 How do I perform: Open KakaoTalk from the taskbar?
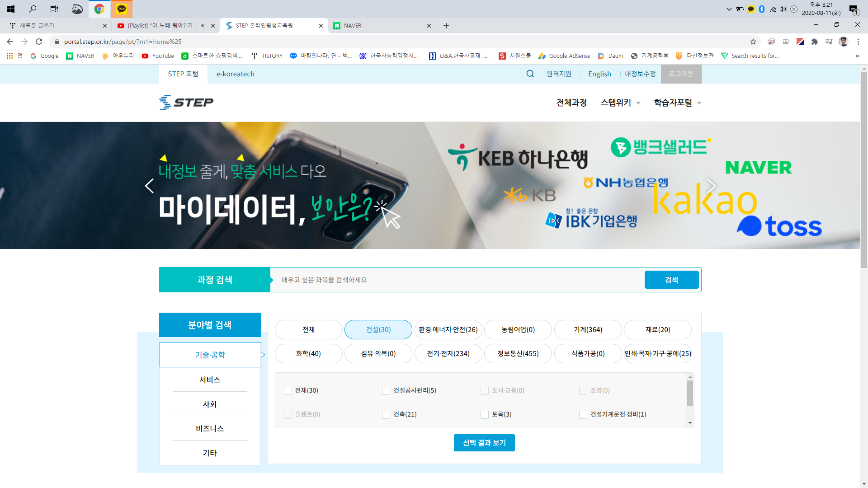pyautogui.click(x=121, y=9)
